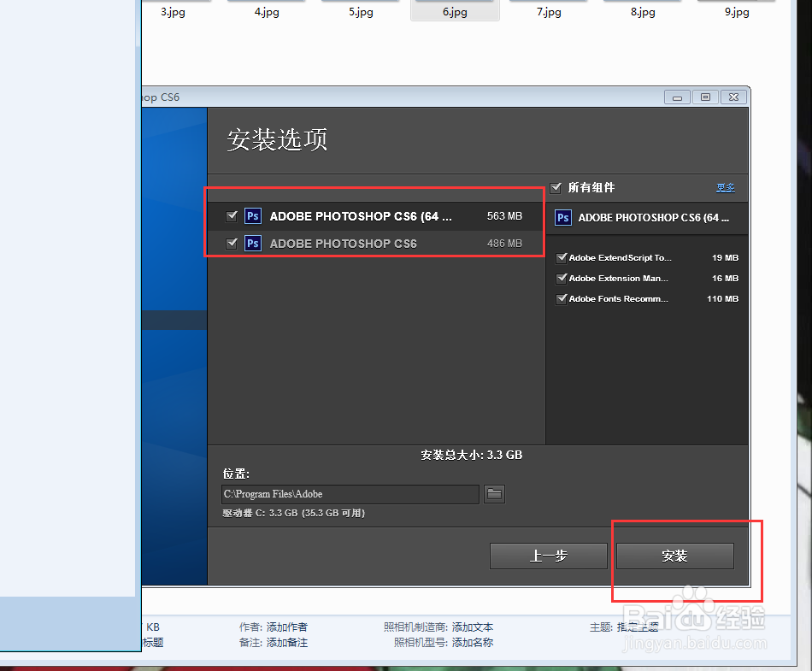812x671 pixels.
Task: Disable the Adobe ExtendScript Toolkit component
Action: 562,257
